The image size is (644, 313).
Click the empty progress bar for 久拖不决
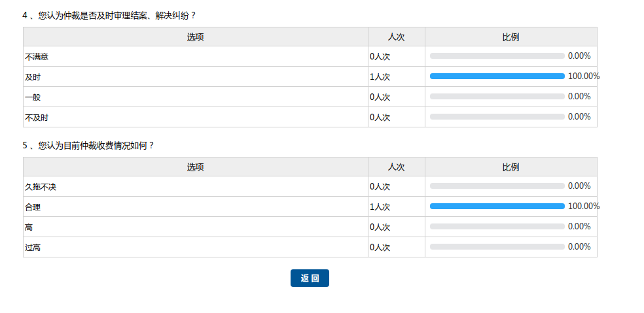497,186
